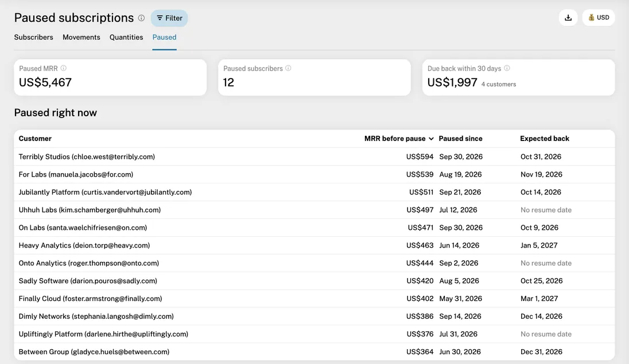Open Heavy Analytics customer row
Image resolution: width=629 pixels, height=364 pixels.
coord(314,245)
